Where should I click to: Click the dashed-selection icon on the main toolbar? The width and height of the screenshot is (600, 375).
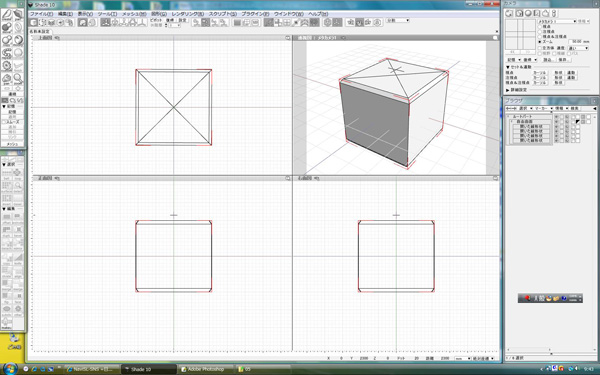point(42,23)
